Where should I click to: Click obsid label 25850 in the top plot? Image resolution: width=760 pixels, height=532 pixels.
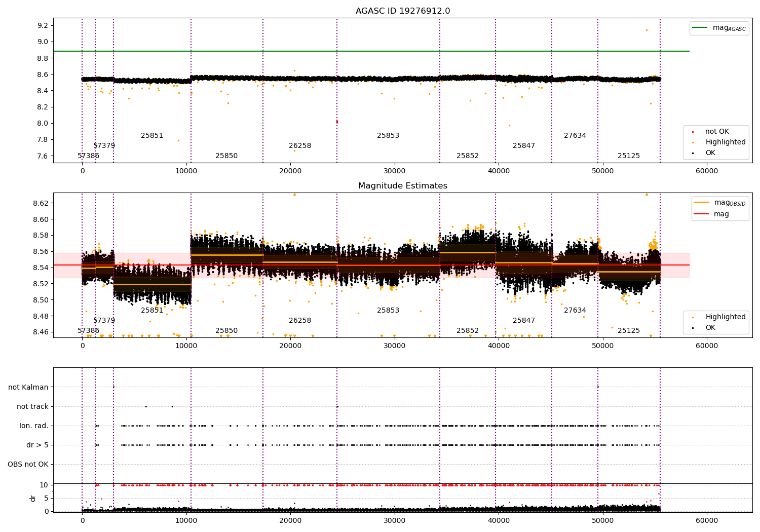[x=226, y=156]
